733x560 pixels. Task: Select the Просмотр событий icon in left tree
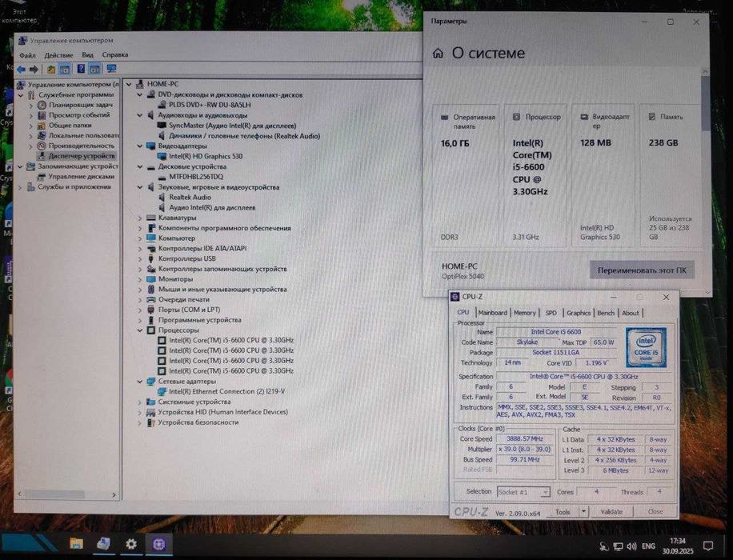pyautogui.click(x=42, y=115)
